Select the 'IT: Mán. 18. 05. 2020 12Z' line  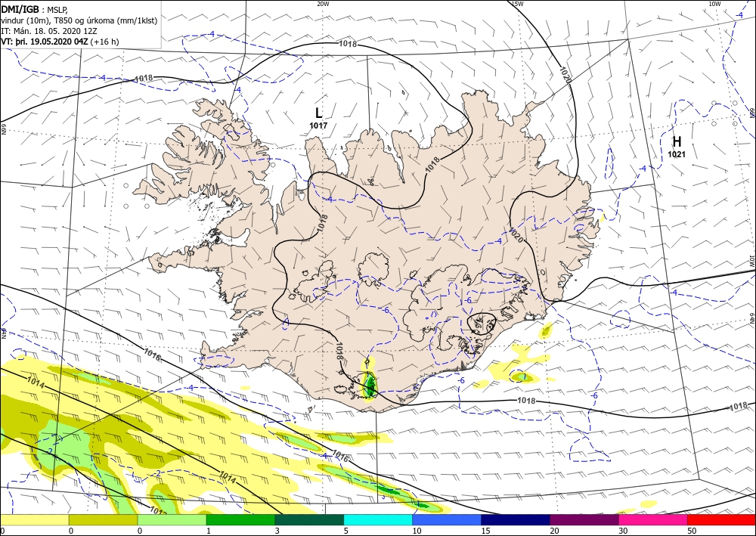point(49,31)
